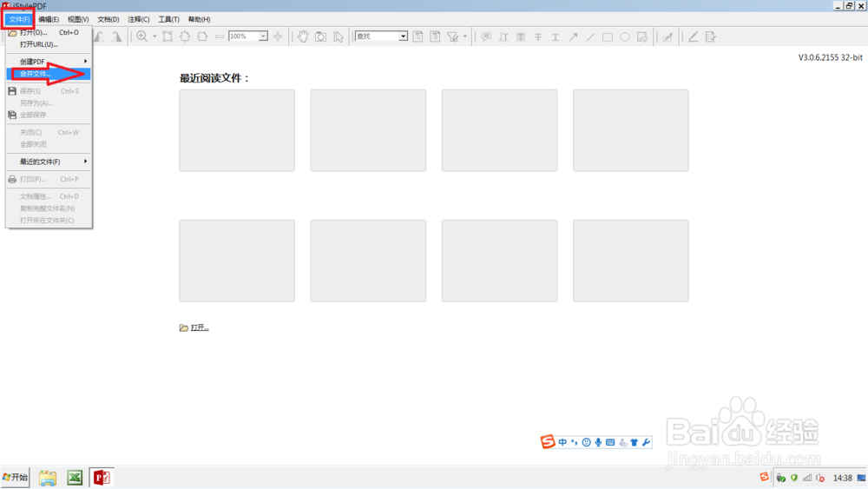Open the 工具(T) menu
This screenshot has height=489, width=868.
169,19
